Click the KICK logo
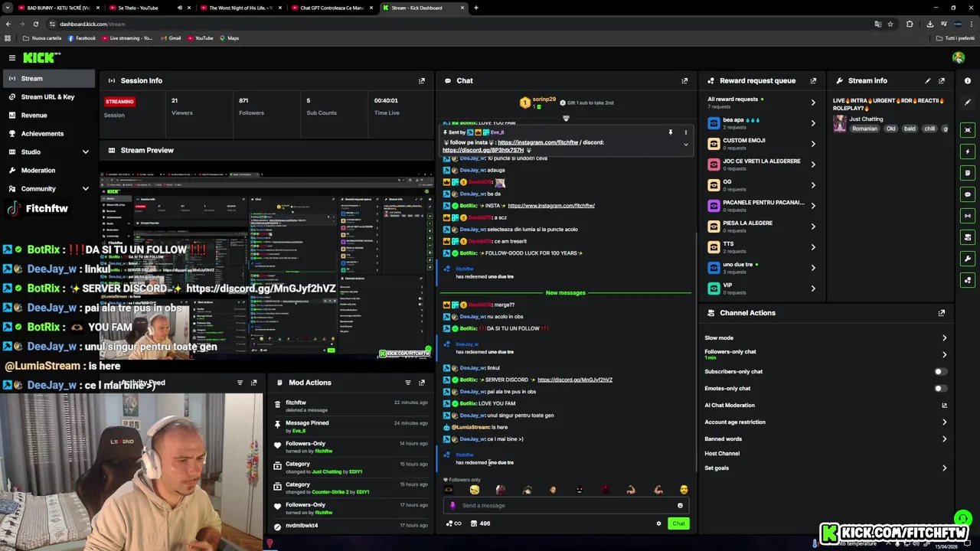Viewport: 980px width, 551px height. pos(41,58)
